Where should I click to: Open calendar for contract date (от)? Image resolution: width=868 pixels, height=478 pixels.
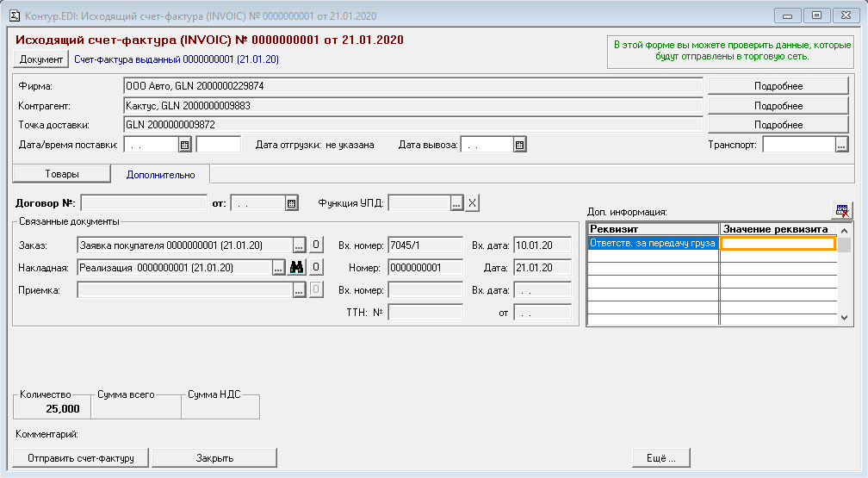click(x=292, y=203)
